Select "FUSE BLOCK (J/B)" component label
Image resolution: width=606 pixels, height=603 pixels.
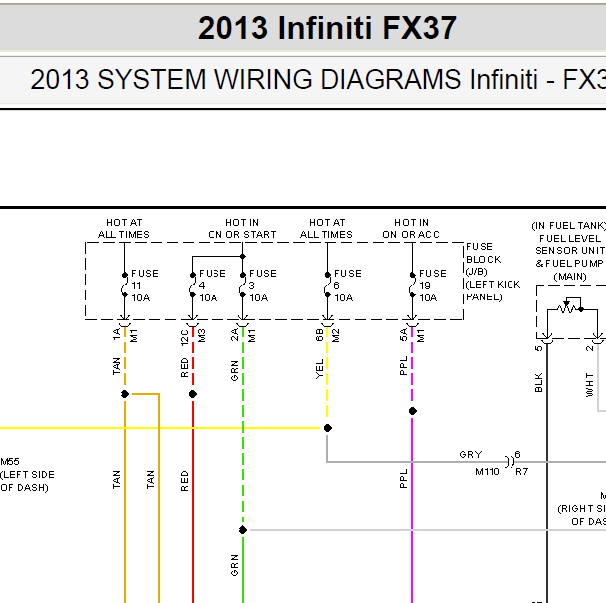tap(483, 259)
